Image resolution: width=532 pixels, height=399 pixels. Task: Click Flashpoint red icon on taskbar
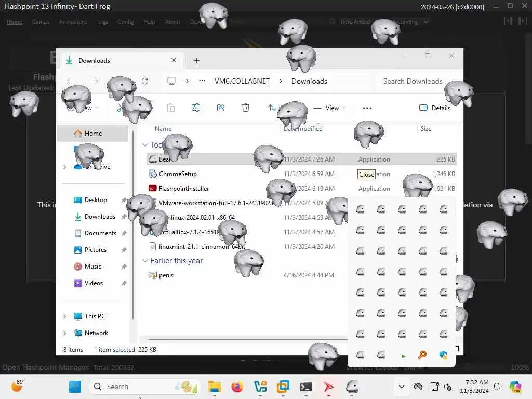pyautogui.click(x=328, y=387)
